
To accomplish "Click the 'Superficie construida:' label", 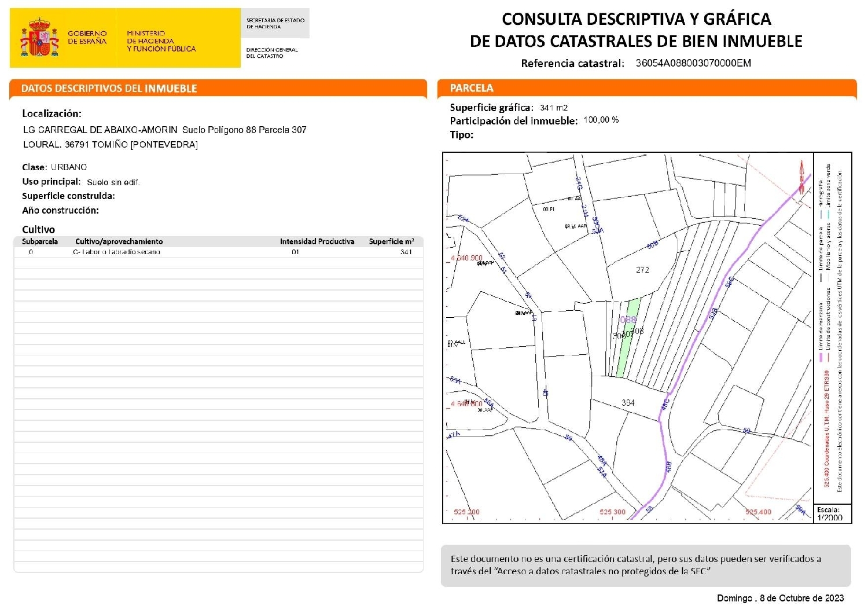I will click(x=69, y=196).
